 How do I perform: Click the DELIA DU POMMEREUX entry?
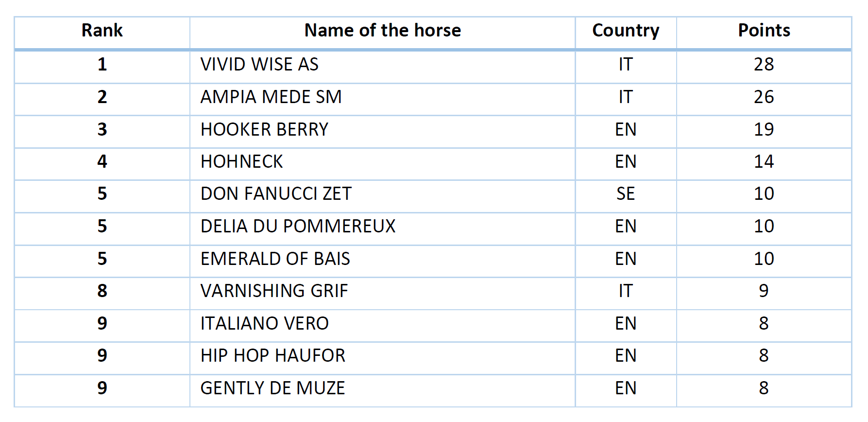click(x=298, y=227)
